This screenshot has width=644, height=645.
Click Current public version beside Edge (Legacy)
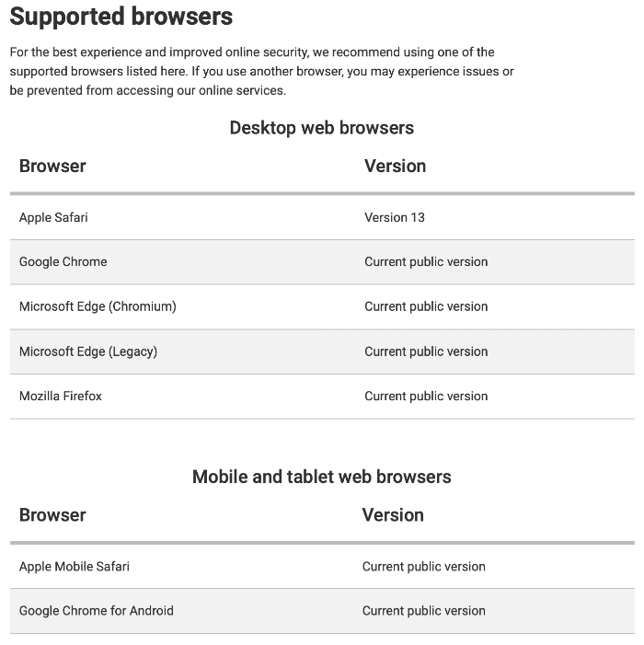click(426, 351)
